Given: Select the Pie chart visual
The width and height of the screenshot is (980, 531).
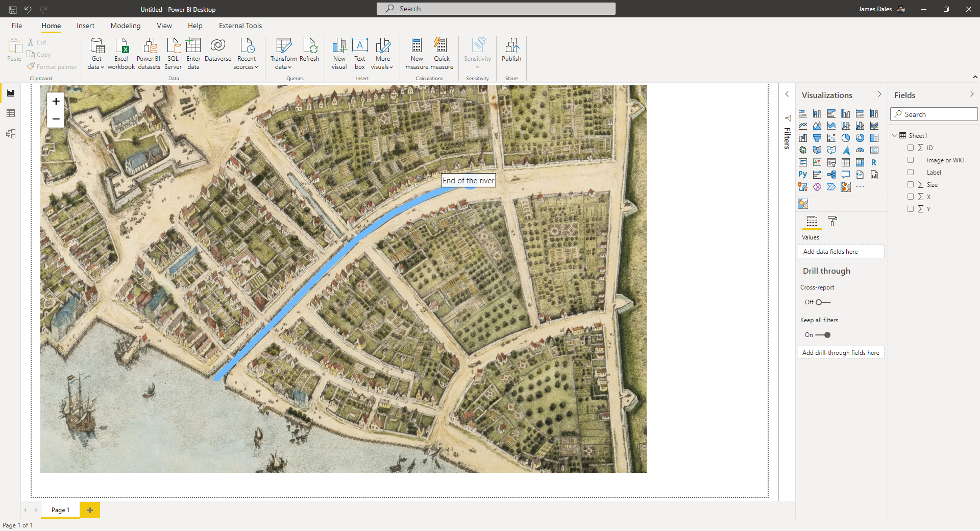Looking at the screenshot, I should [x=846, y=138].
